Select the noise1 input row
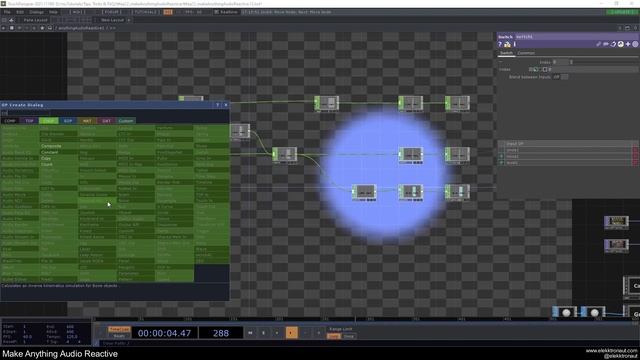Viewport: 640px width, 360px height. (567, 150)
